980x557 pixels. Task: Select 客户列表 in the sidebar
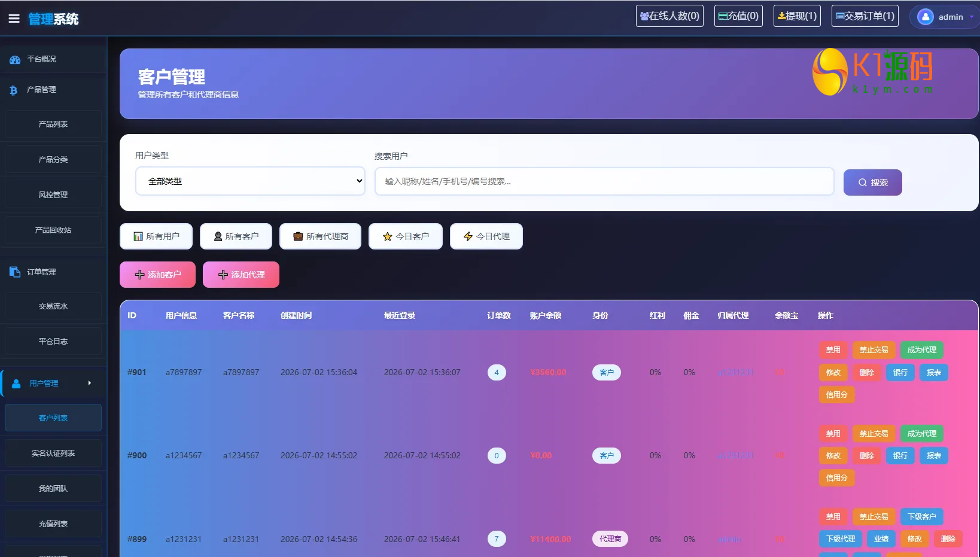tap(53, 418)
